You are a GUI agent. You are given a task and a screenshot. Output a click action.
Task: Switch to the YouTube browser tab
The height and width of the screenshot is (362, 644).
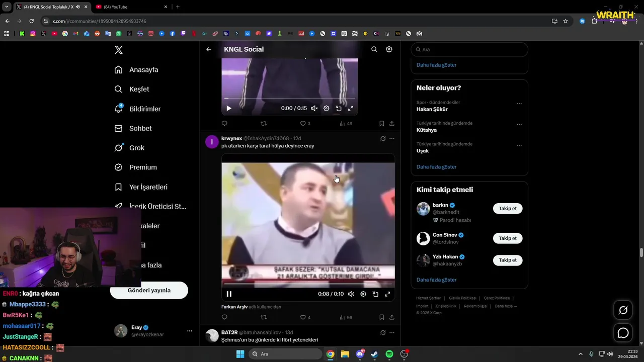pos(131,7)
